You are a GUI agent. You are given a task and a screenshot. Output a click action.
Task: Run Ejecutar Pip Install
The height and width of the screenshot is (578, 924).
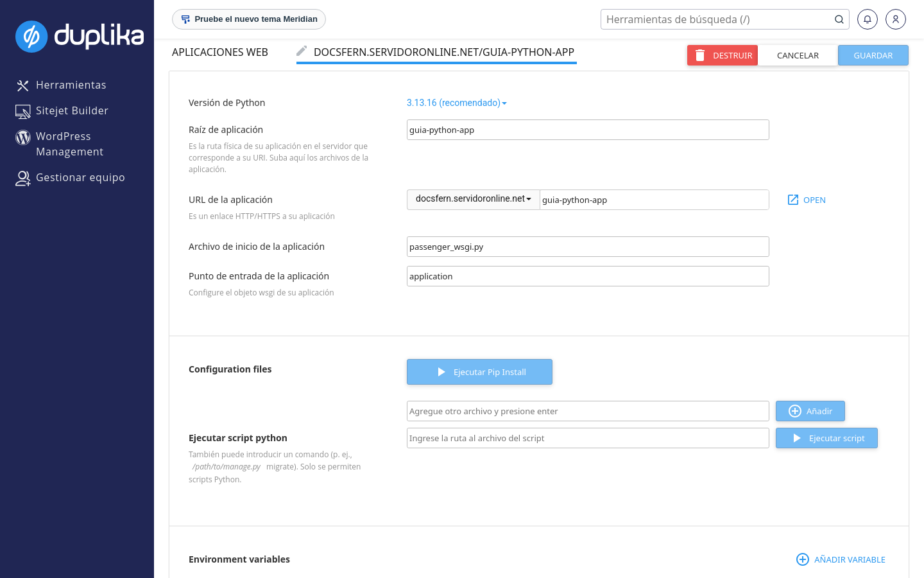tap(479, 372)
